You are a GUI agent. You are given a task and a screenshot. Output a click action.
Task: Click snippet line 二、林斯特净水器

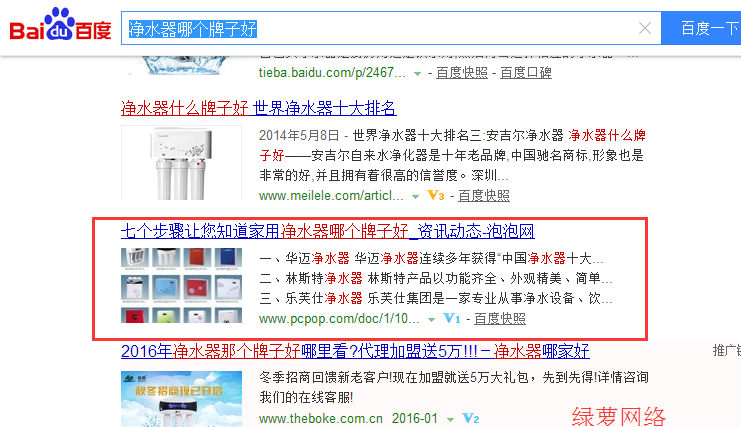coord(436,278)
